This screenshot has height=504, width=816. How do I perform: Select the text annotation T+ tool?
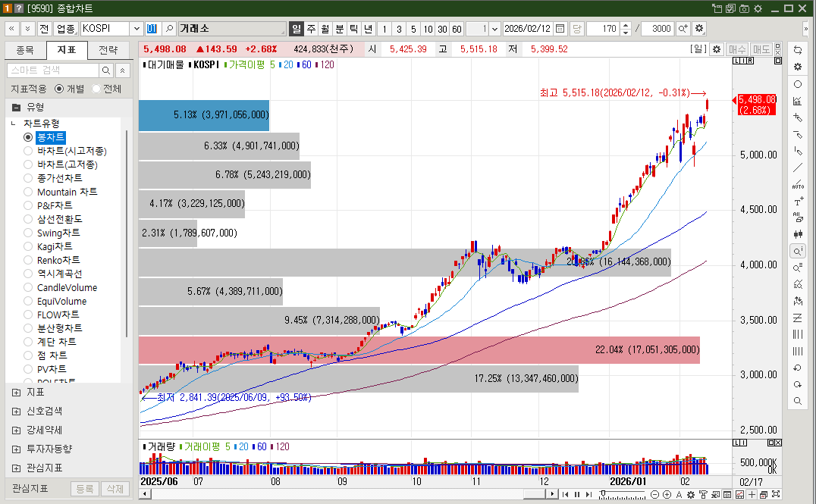coord(797,202)
